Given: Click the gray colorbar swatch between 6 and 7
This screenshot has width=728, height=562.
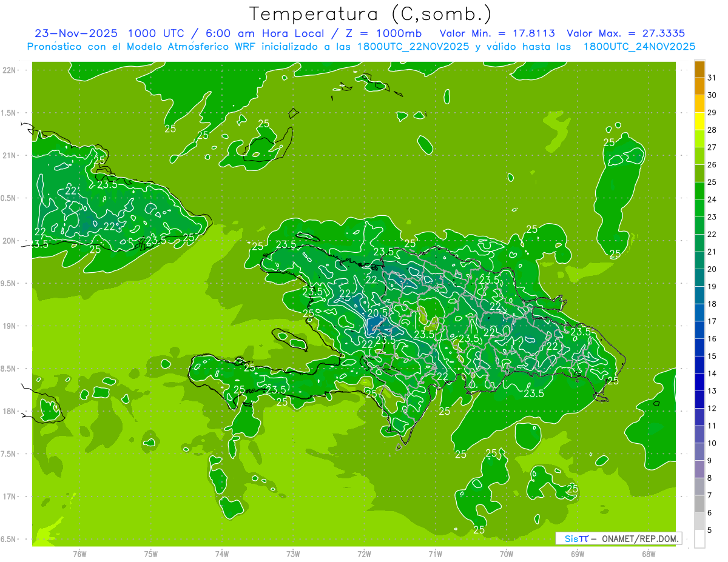Looking at the screenshot, I should click(699, 504).
